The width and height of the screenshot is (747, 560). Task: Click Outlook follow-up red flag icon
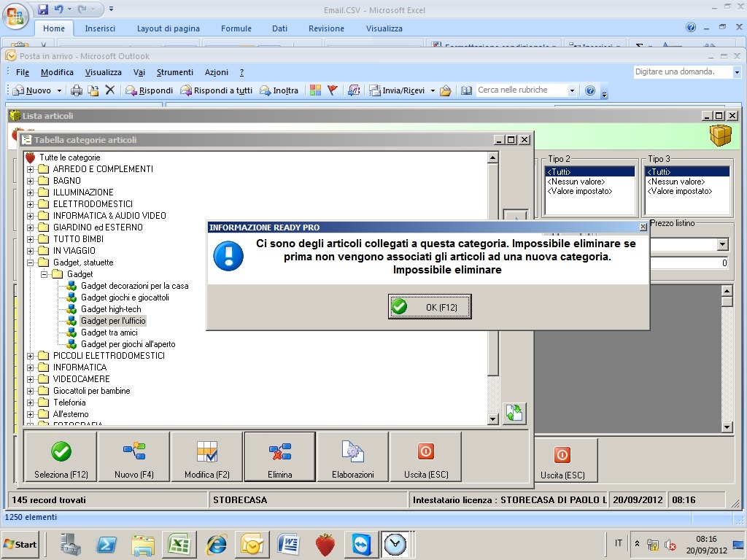point(333,90)
